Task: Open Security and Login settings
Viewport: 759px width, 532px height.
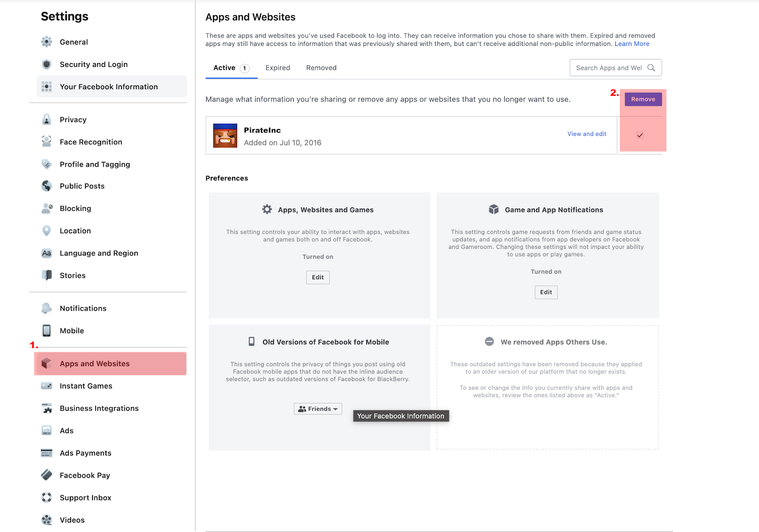Action: tap(111, 64)
